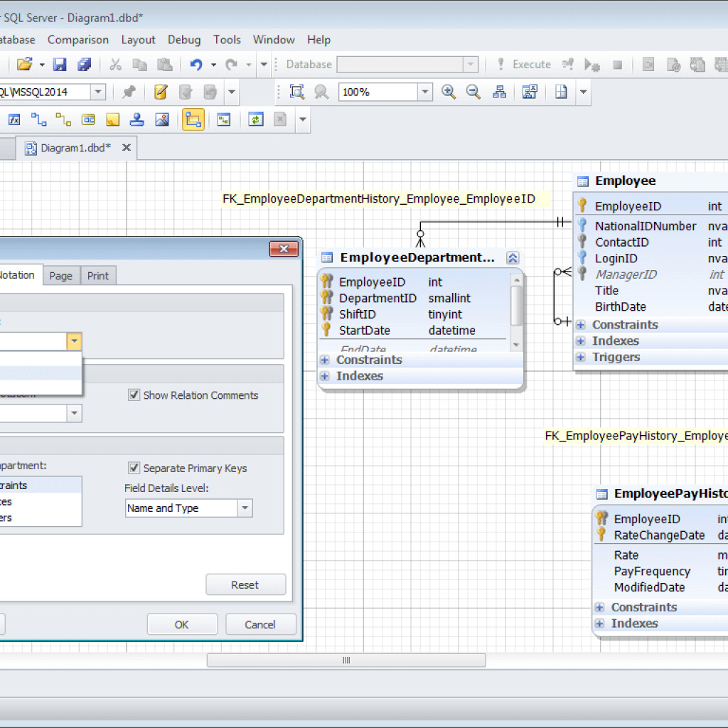The width and height of the screenshot is (728, 728).
Task: Switch to the Page tab in the dialog
Action: coord(61,275)
